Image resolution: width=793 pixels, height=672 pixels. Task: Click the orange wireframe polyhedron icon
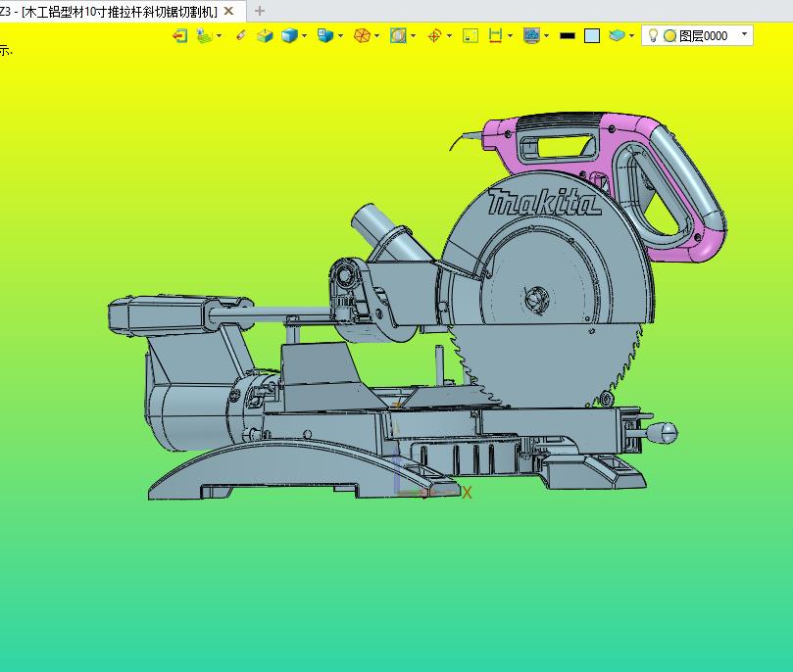362,36
